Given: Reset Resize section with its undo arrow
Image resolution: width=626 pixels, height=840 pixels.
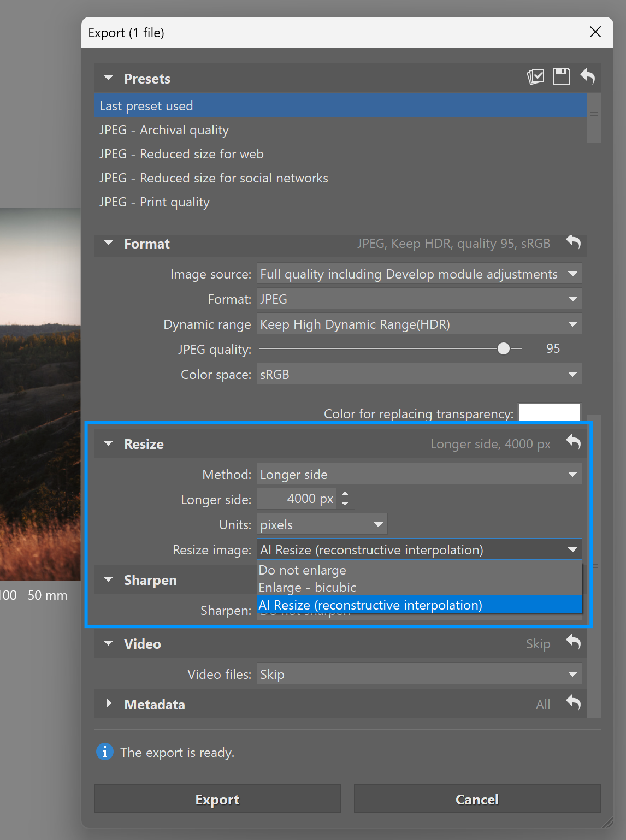Looking at the screenshot, I should pyautogui.click(x=573, y=442).
